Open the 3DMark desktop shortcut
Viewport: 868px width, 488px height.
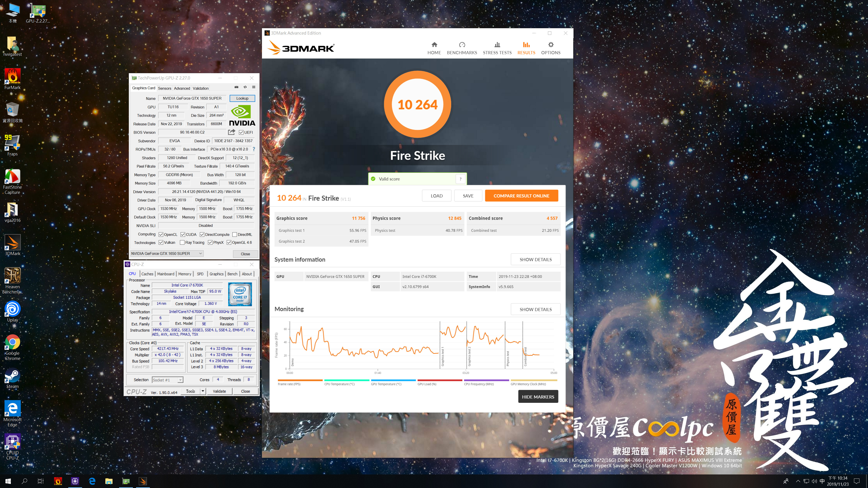tap(12, 245)
